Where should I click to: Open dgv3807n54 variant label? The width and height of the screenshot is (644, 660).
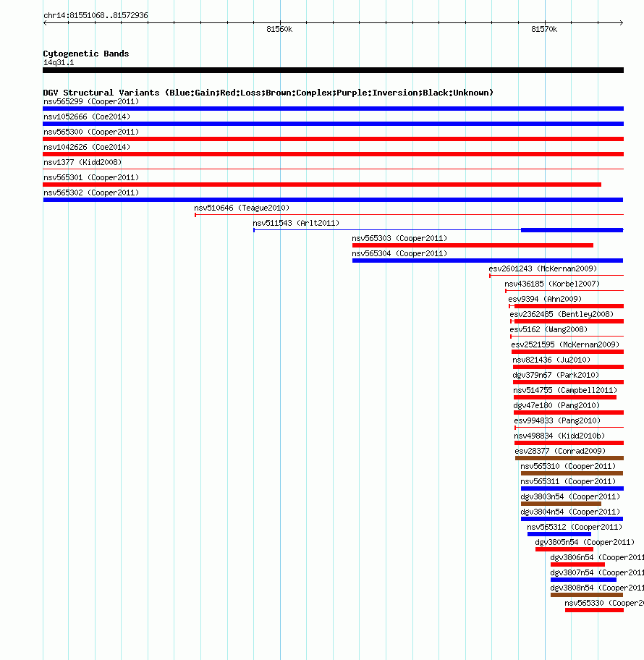(597, 572)
